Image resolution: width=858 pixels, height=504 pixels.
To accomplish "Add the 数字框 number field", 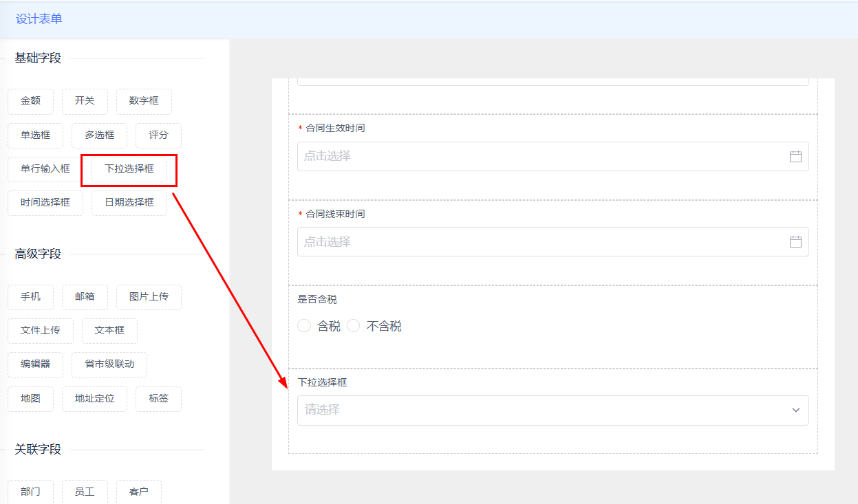I will tap(144, 101).
